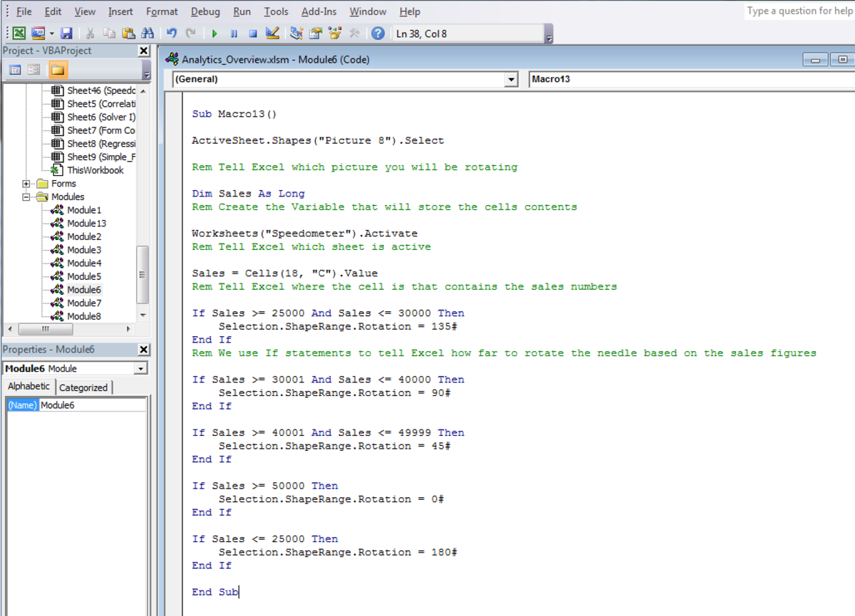This screenshot has height=616, width=855.
Task: Save the workbook with the floppy icon
Action: (x=67, y=33)
